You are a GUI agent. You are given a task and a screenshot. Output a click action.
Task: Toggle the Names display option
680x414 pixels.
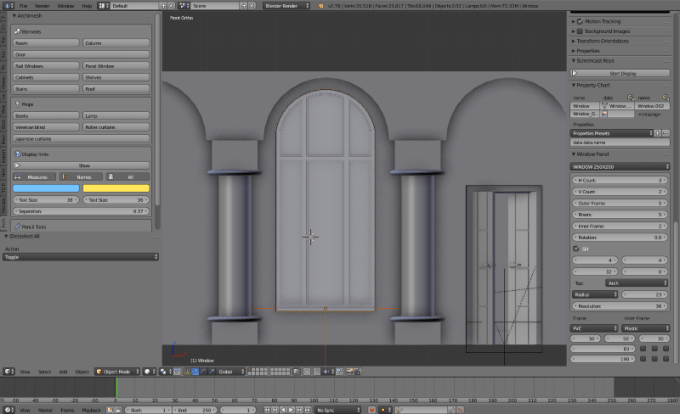[x=82, y=177]
